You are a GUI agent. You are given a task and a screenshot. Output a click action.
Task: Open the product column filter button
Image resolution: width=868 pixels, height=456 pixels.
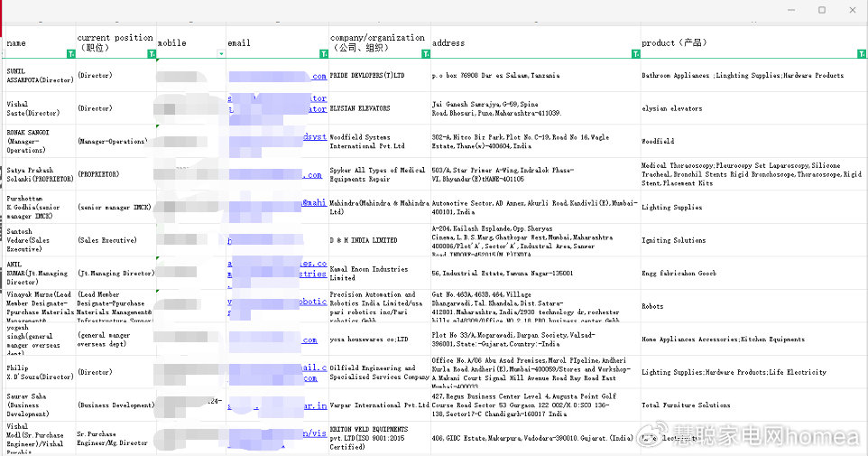click(862, 54)
